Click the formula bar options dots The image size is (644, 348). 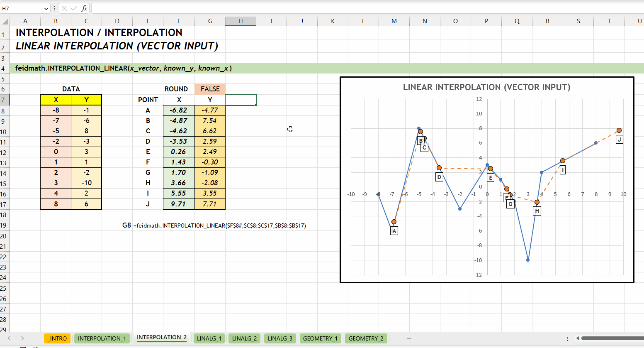coord(55,8)
